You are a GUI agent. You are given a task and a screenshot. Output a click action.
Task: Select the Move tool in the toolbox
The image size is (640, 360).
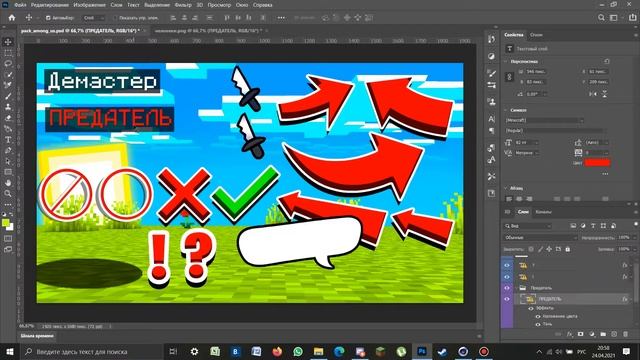8,42
